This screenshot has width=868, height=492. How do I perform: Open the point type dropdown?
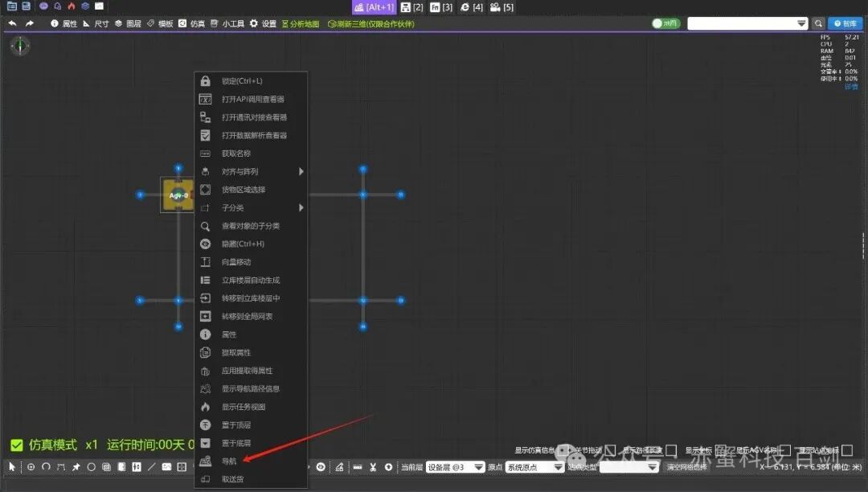629,467
